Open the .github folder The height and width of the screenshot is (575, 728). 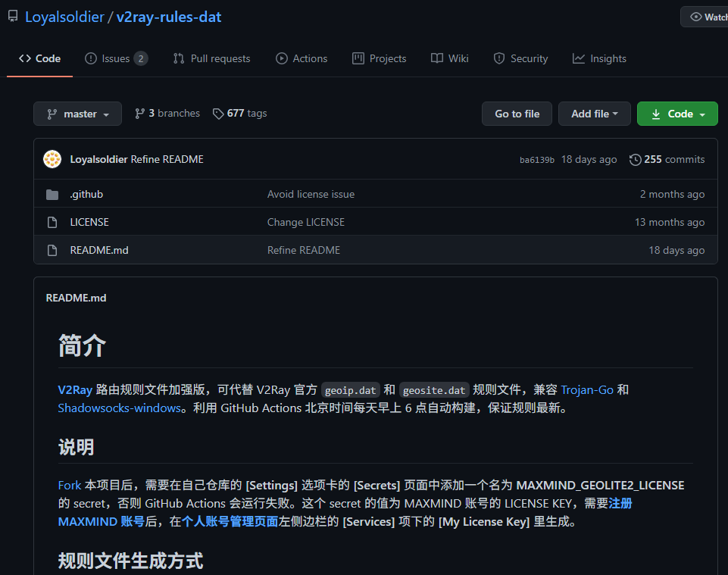coord(86,194)
